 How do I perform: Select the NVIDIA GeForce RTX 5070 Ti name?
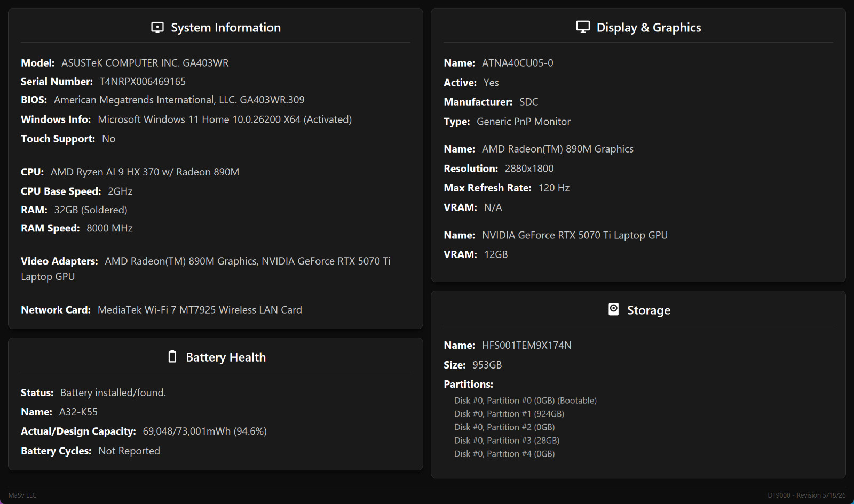(x=575, y=235)
